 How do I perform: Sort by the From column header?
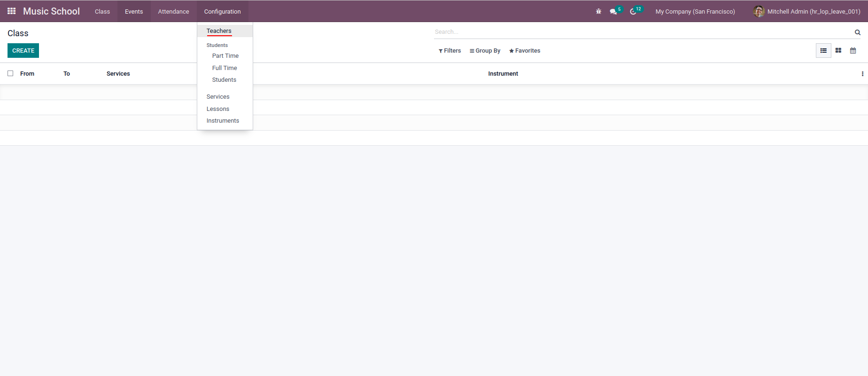pyautogui.click(x=27, y=74)
